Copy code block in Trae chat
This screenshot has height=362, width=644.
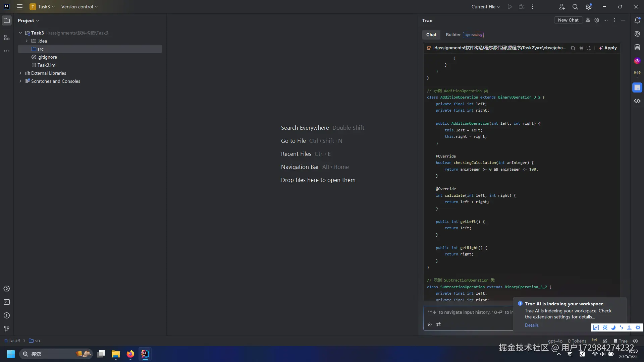[573, 48]
